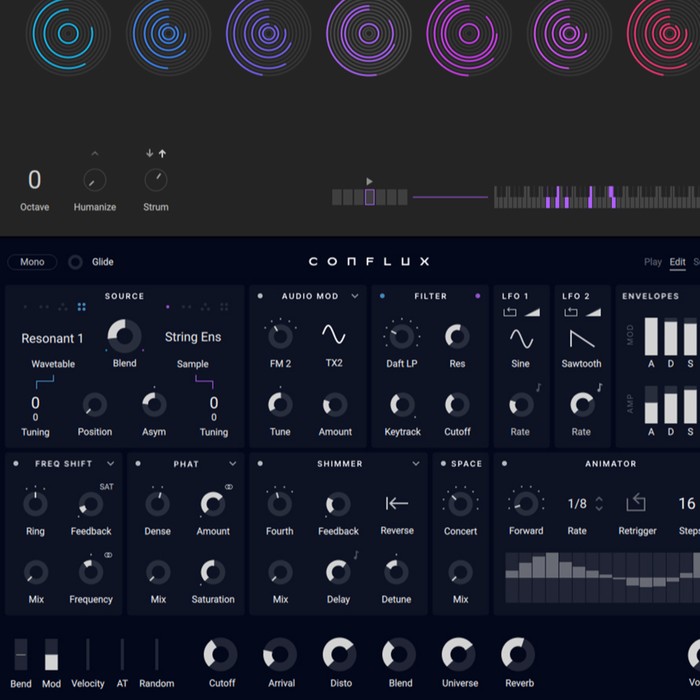Viewport: 700px width, 700px height.
Task: Click the Filter FM 2 knob
Action: tap(280, 336)
